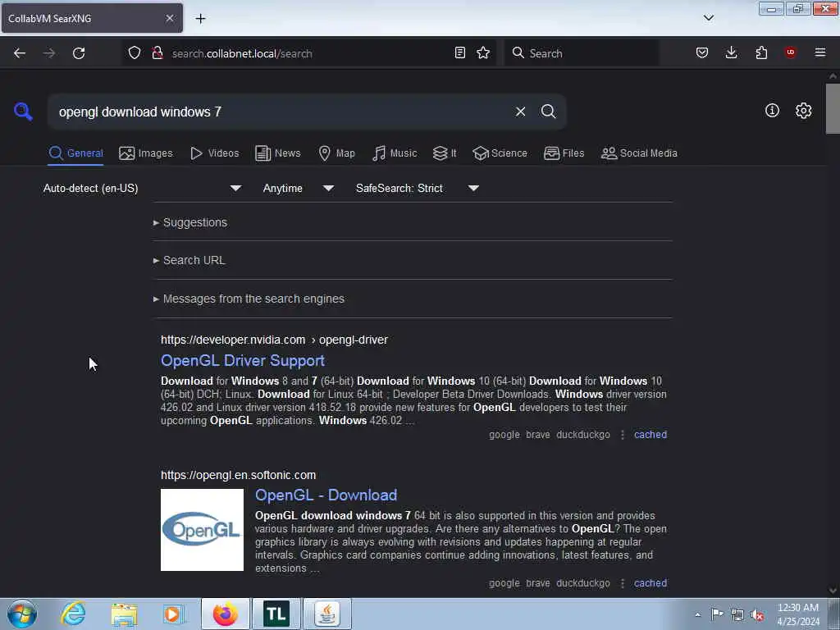
Task: Open the OpenGL - Download result link
Action: (x=326, y=495)
